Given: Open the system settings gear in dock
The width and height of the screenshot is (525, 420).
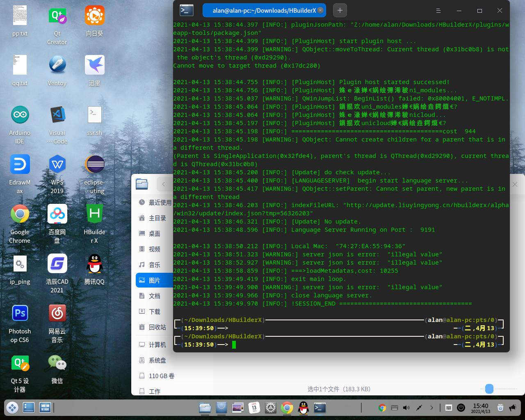Looking at the screenshot, I should click(x=271, y=407).
